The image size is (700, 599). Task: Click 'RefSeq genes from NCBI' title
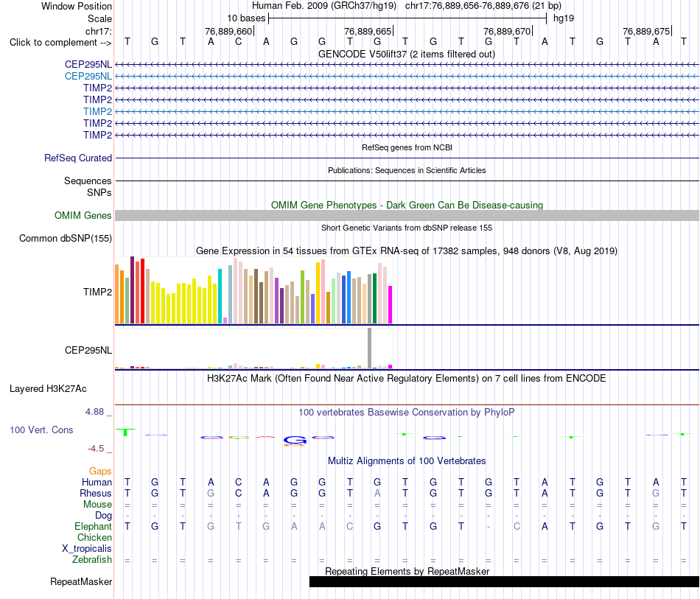point(407,147)
